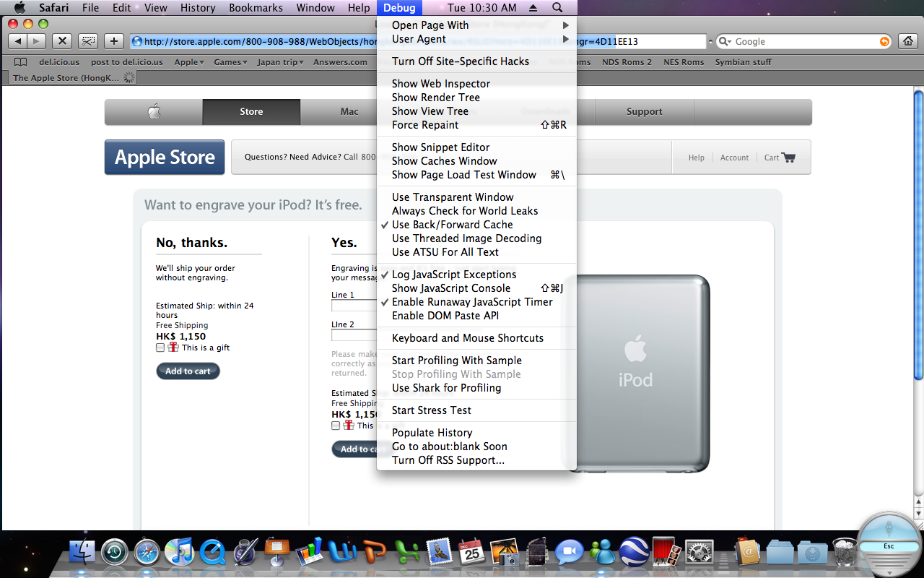
Task: Click the Home button in Safari toolbar
Action: [x=907, y=41]
